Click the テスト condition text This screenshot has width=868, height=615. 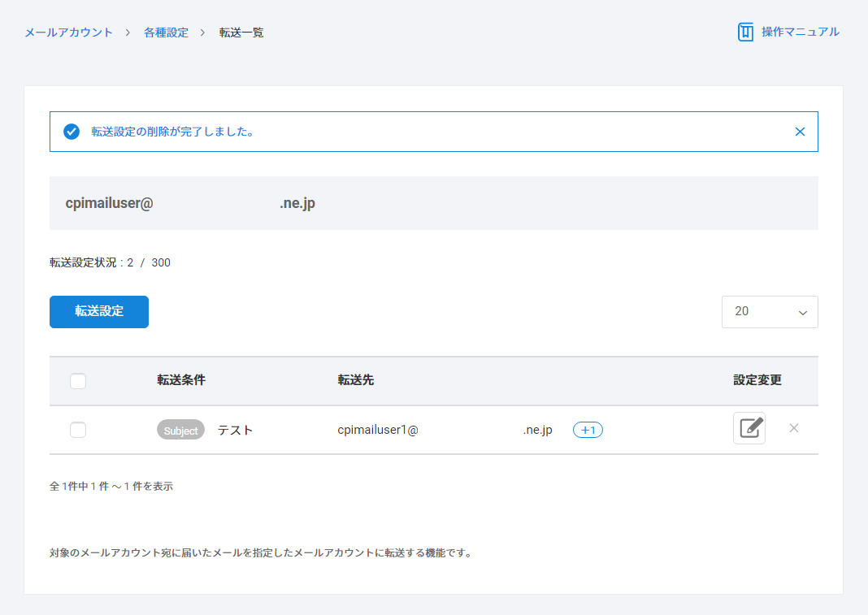pyautogui.click(x=235, y=430)
